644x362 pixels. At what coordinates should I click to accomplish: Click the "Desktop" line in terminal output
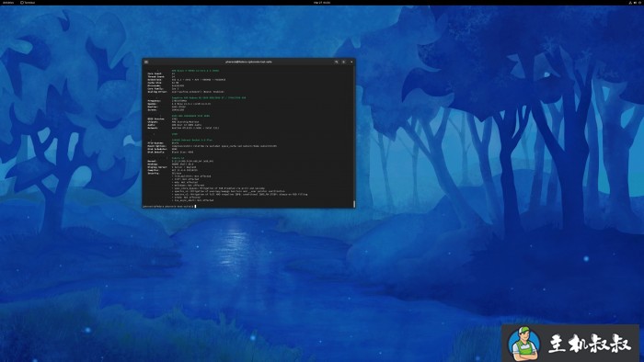tap(170, 164)
